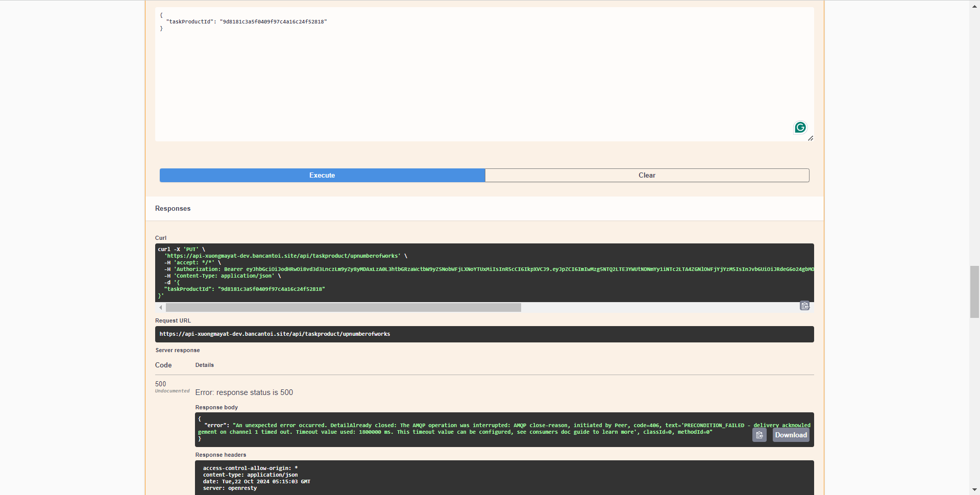The height and width of the screenshot is (495, 980).
Task: Clear the request with the Clear button
Action: [x=647, y=175]
